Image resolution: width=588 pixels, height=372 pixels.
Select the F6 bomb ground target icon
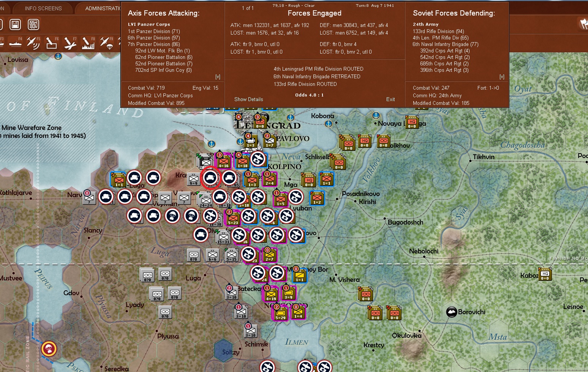(52, 43)
